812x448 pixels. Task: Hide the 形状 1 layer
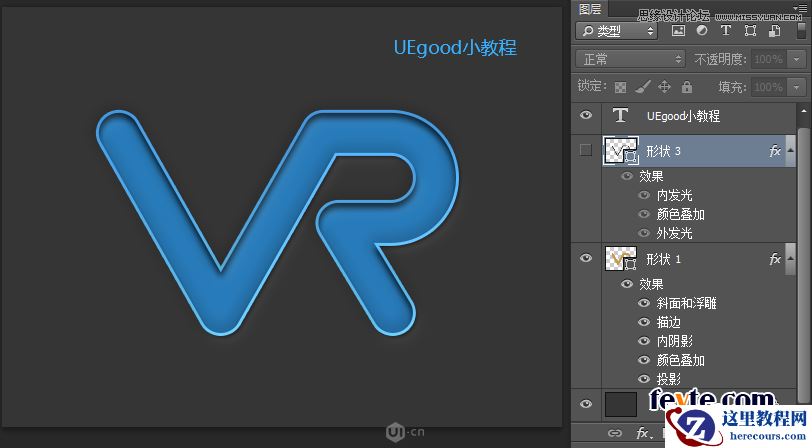coord(586,258)
